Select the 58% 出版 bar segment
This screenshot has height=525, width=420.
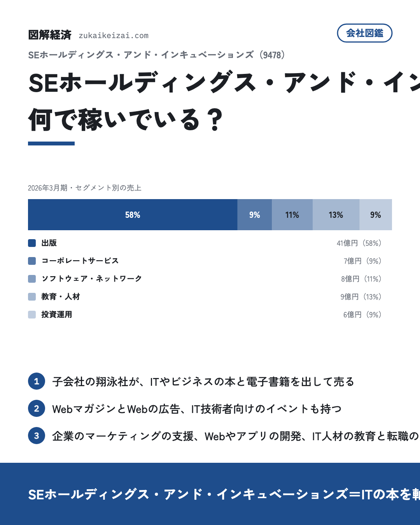tap(133, 215)
